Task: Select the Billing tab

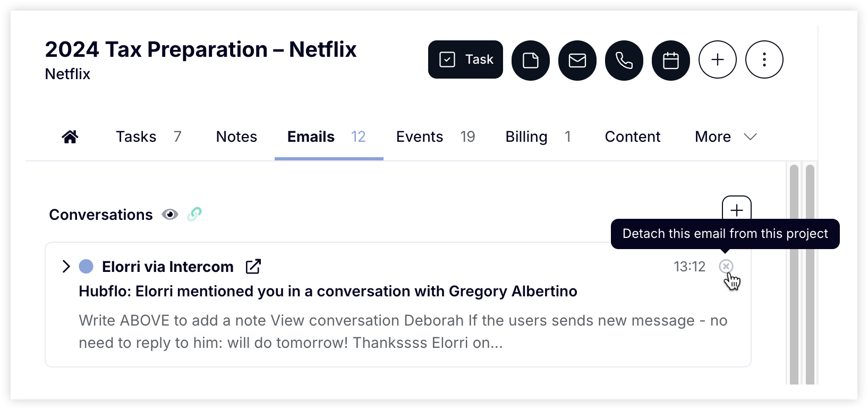Action: [x=538, y=137]
